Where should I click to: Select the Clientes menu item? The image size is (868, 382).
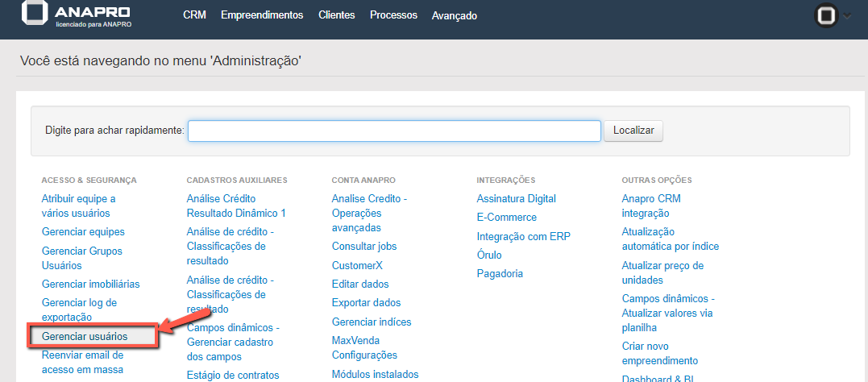336,15
